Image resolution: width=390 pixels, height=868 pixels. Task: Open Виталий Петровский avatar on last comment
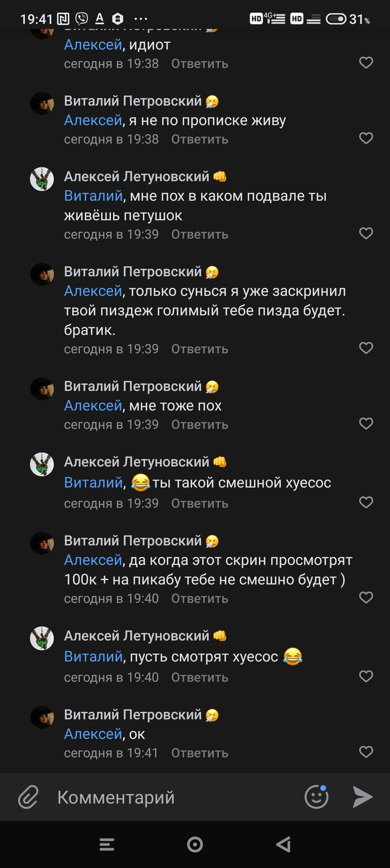(x=42, y=717)
